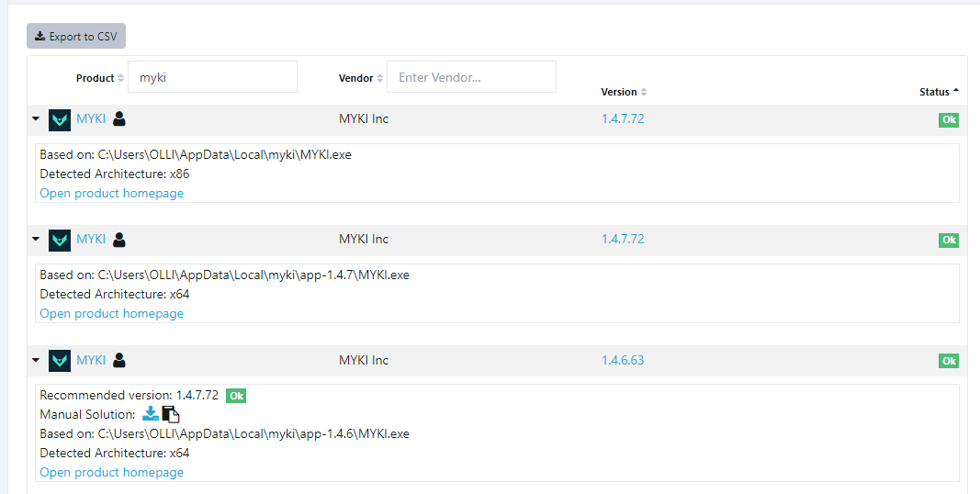Collapse the MYKI row based on myki\MYKI.exe

(x=36, y=118)
